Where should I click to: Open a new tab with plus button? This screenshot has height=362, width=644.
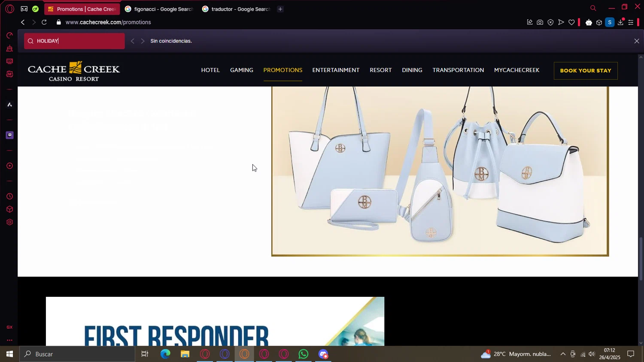coord(280,9)
